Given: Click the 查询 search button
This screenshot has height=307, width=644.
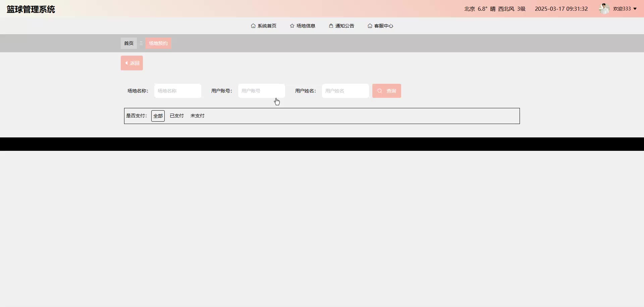Looking at the screenshot, I should point(387,91).
